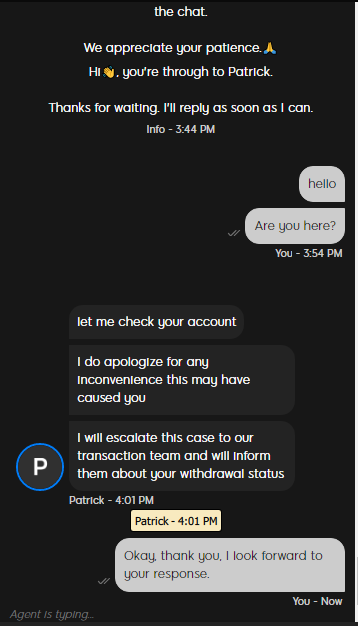Screen dimensions: 360x628
Task: Click the waving hand emoji
Action: click(109, 72)
